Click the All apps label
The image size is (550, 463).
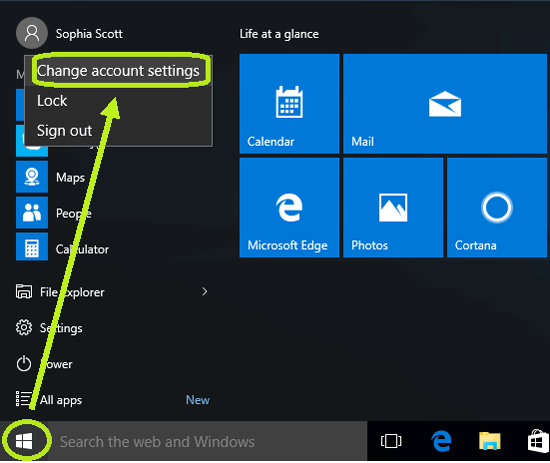pyautogui.click(x=61, y=400)
